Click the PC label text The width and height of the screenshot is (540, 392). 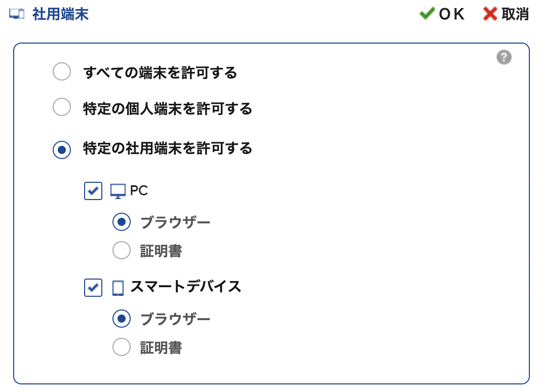[x=139, y=190]
